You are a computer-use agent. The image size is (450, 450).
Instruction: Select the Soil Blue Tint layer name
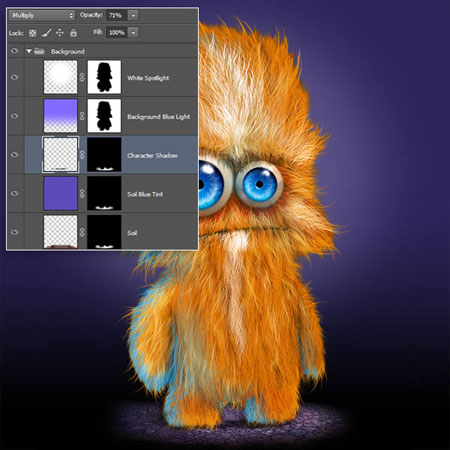[145, 194]
